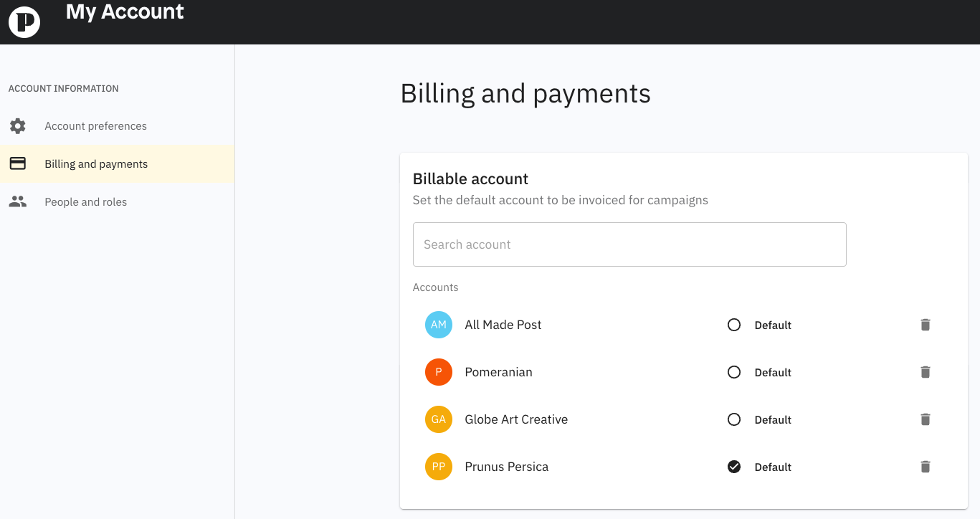Set All Made Post as default

pyautogui.click(x=734, y=325)
